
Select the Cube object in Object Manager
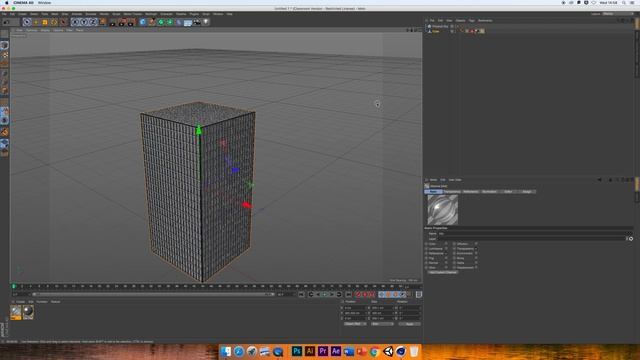(x=436, y=31)
